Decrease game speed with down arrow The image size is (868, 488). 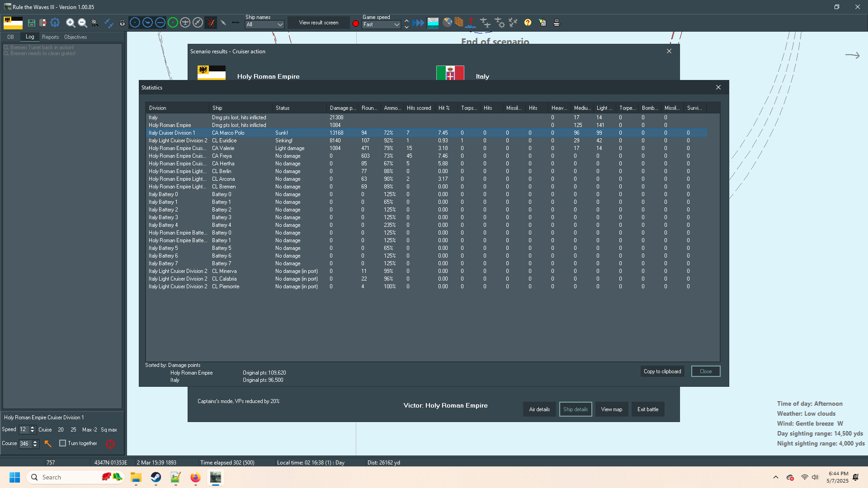[x=406, y=27]
